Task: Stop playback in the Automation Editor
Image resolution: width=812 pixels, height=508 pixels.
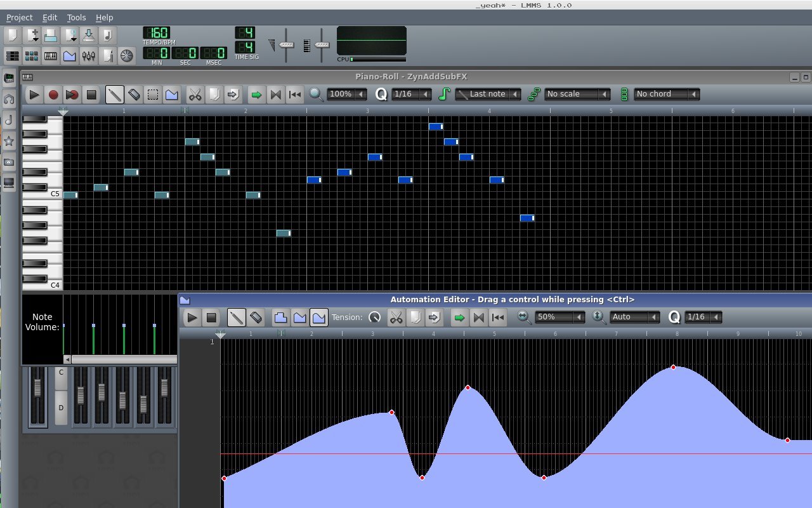Action: (211, 317)
